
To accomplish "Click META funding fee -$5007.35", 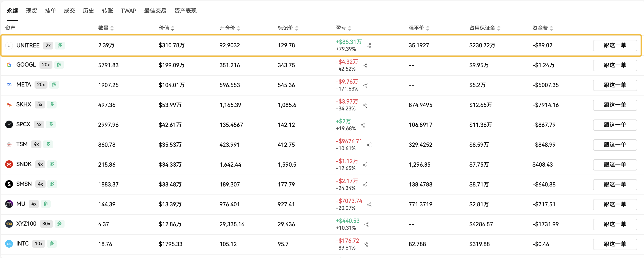I will 546,85.
